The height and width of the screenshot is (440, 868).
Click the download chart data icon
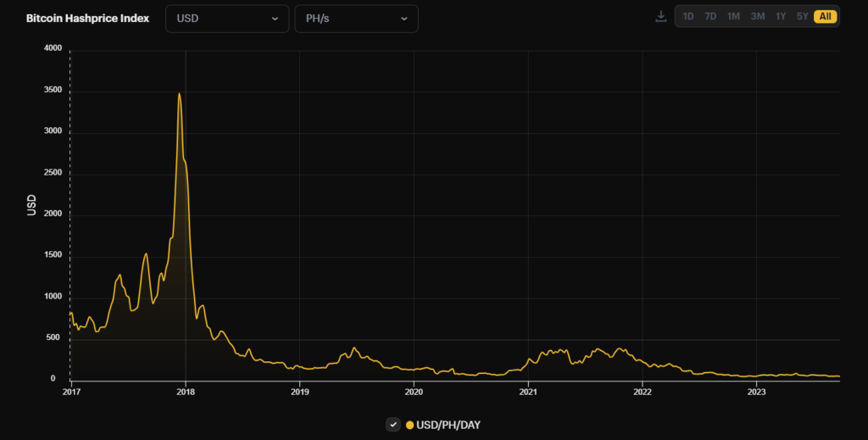(661, 17)
